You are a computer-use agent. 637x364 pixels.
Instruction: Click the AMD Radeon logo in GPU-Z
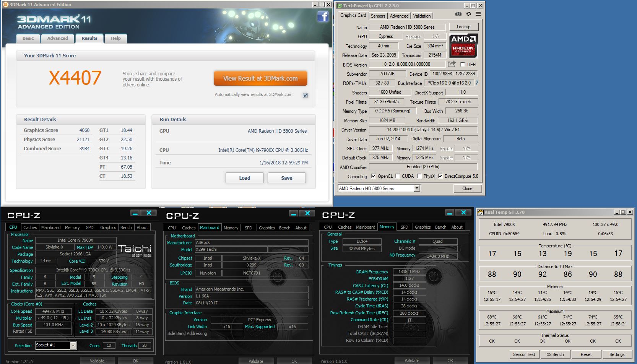(463, 45)
